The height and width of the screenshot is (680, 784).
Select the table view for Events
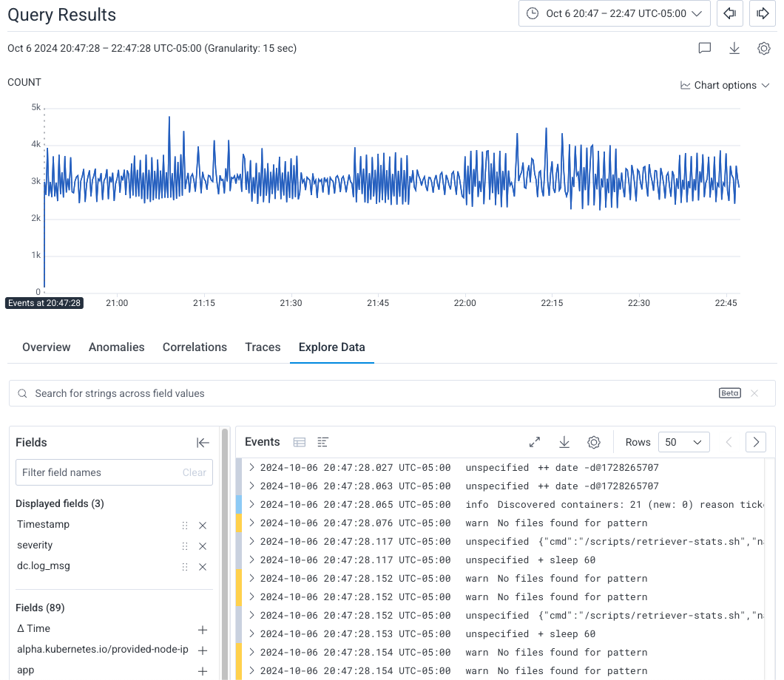(x=299, y=441)
